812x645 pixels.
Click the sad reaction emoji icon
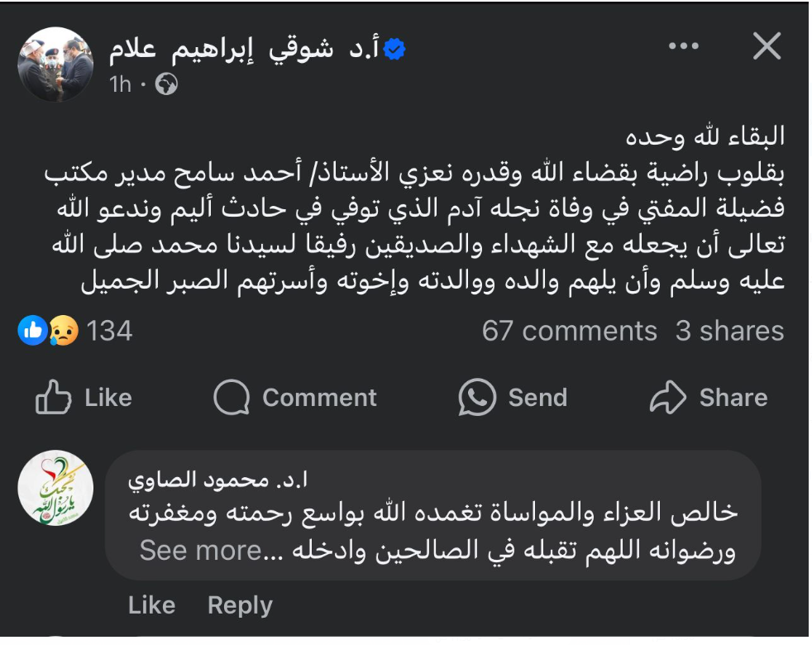click(63, 331)
